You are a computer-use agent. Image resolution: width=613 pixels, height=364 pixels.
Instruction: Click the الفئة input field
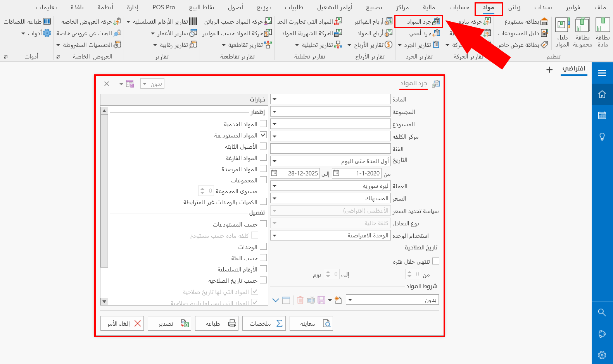point(330,149)
